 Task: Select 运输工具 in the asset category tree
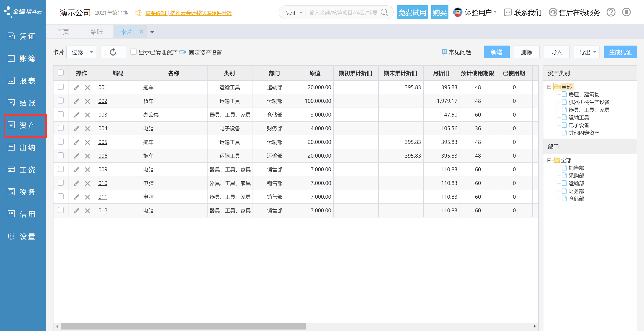(579, 117)
